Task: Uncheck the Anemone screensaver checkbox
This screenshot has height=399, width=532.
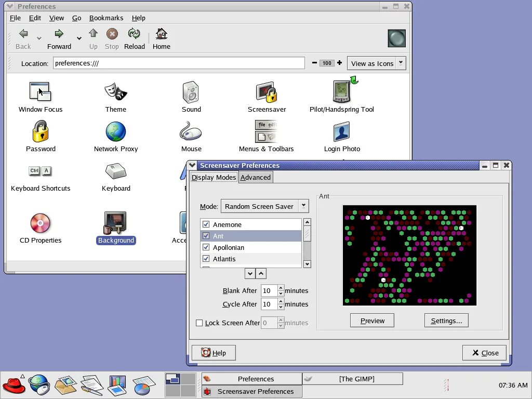Action: coord(206,224)
